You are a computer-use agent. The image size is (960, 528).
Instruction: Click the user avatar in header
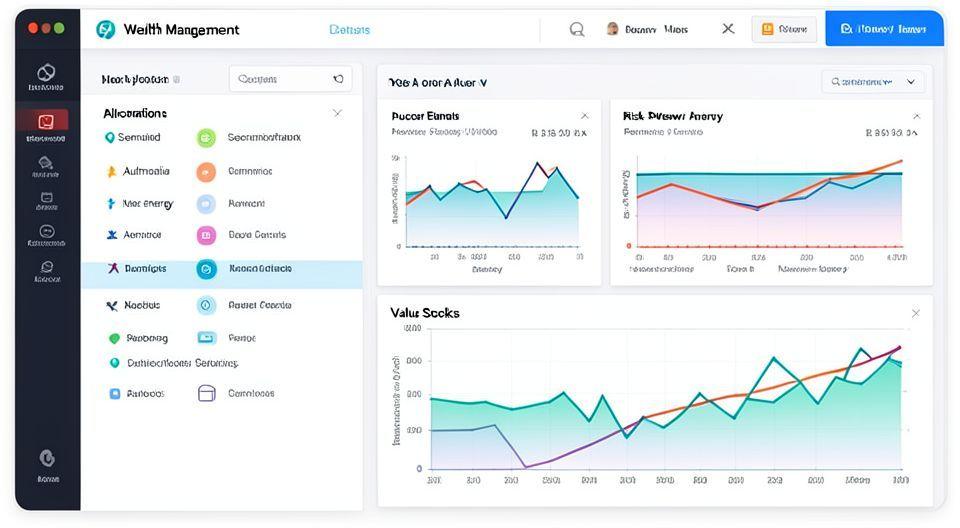pyautogui.click(x=612, y=29)
